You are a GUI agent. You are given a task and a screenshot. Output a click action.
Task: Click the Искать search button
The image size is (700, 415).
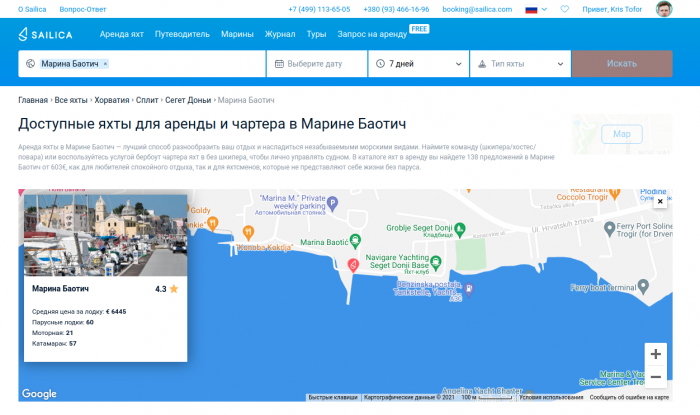point(622,64)
